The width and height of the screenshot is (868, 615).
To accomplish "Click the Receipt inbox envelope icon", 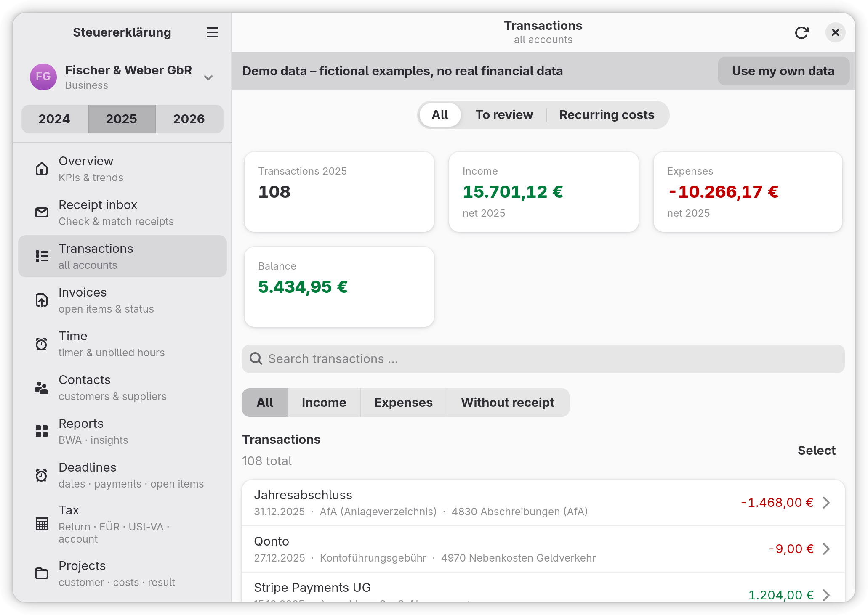I will click(41, 213).
